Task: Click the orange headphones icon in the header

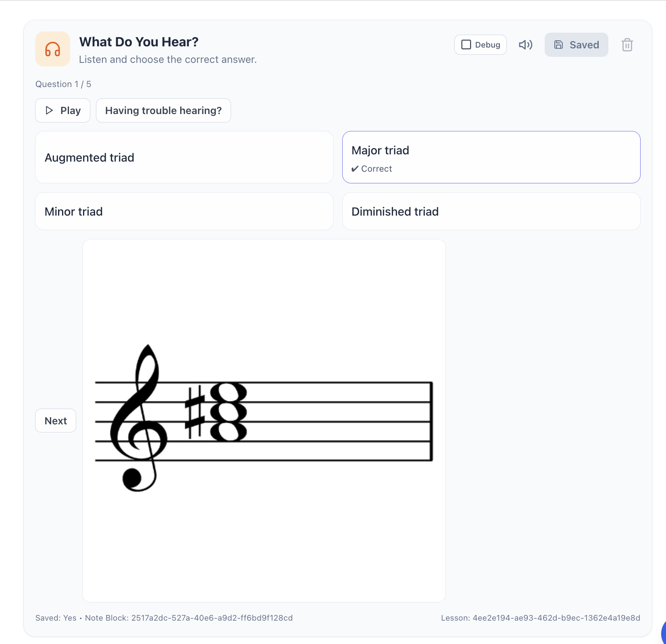Action: click(52, 48)
